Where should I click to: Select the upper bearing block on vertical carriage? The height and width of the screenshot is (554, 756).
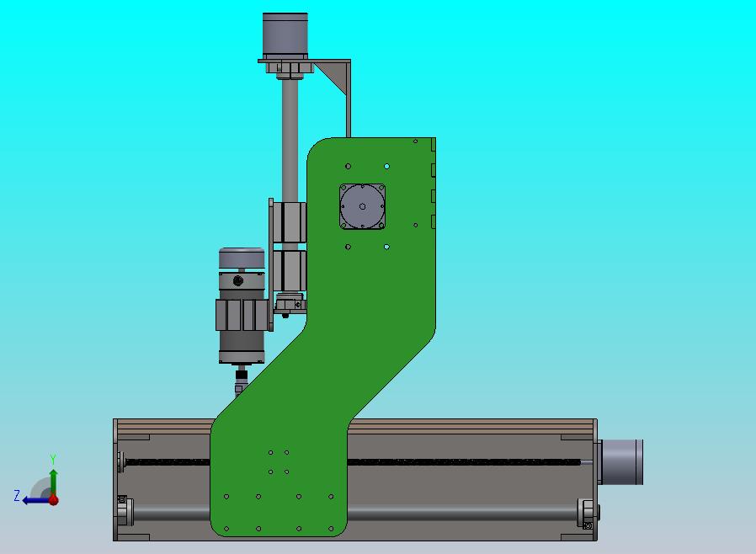(x=290, y=222)
